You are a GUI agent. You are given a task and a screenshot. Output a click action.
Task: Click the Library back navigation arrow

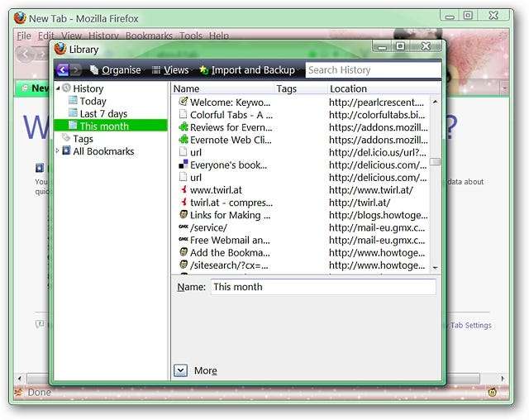tap(63, 69)
